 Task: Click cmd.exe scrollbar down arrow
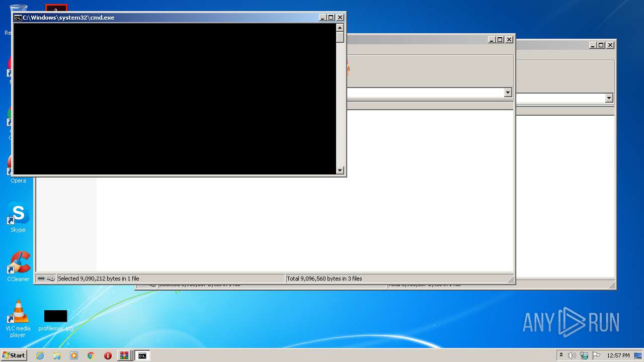(340, 170)
